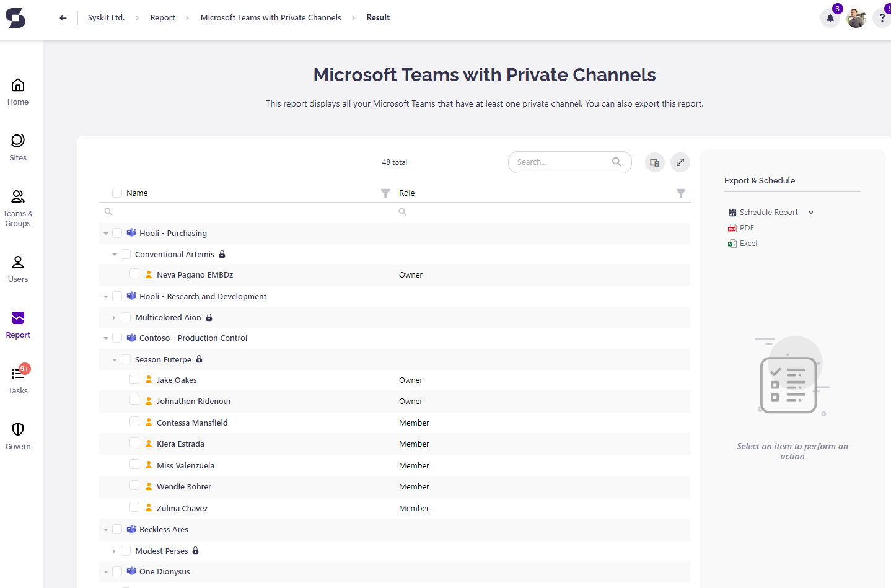
Task: Select the Sites icon in the sidebar
Action: point(17,147)
